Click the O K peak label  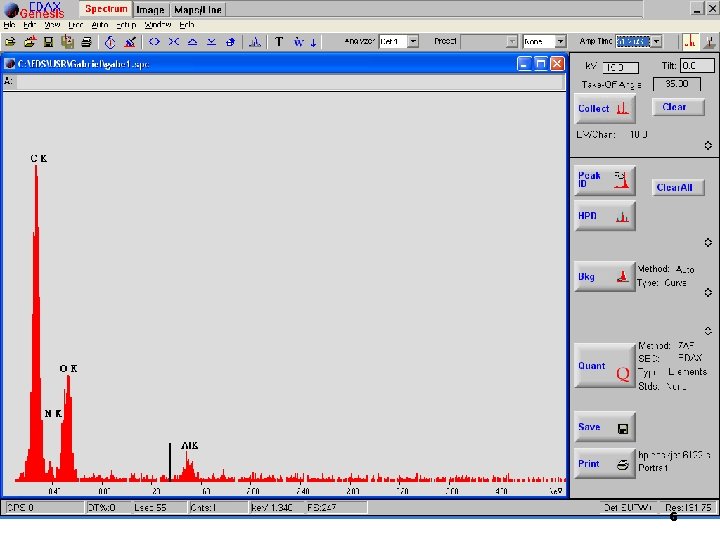(x=68, y=368)
